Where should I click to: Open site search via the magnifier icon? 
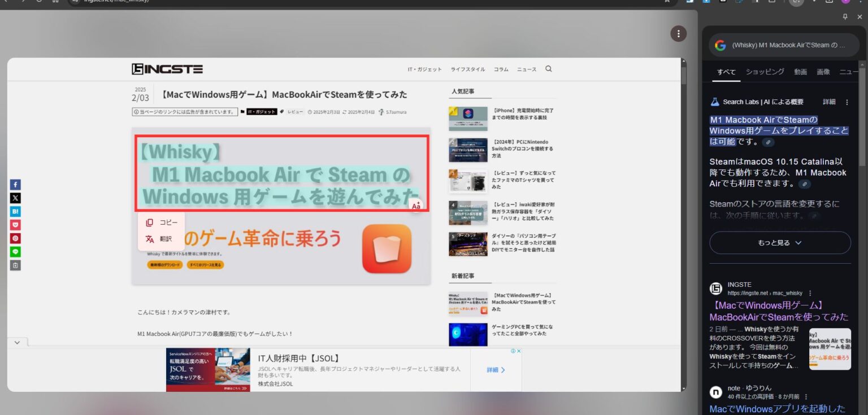click(x=548, y=69)
